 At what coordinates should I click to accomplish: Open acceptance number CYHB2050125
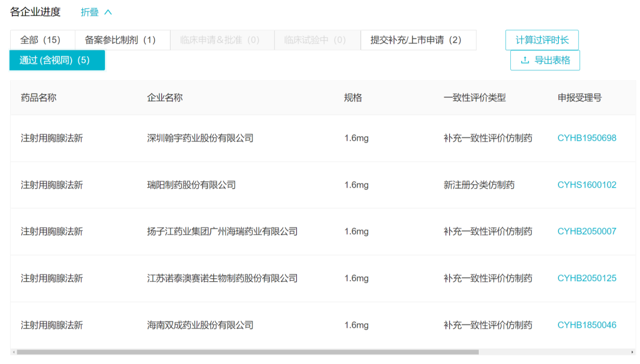(x=587, y=278)
